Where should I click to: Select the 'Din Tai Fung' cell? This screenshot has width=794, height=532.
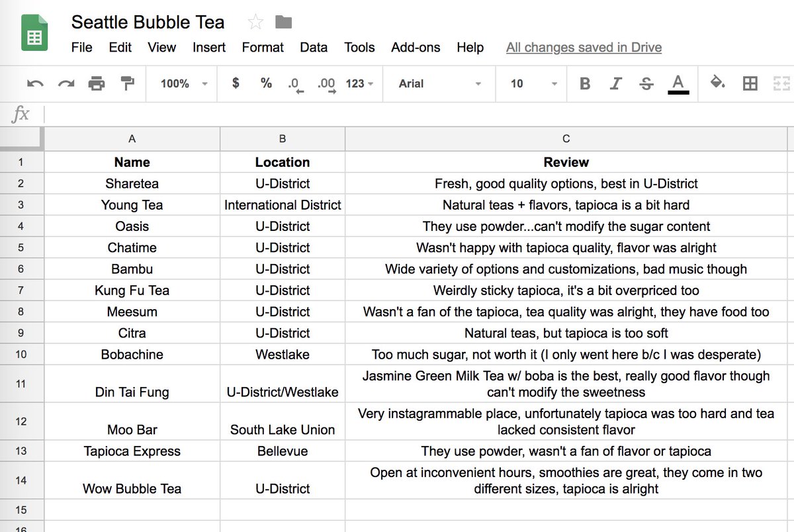point(132,384)
